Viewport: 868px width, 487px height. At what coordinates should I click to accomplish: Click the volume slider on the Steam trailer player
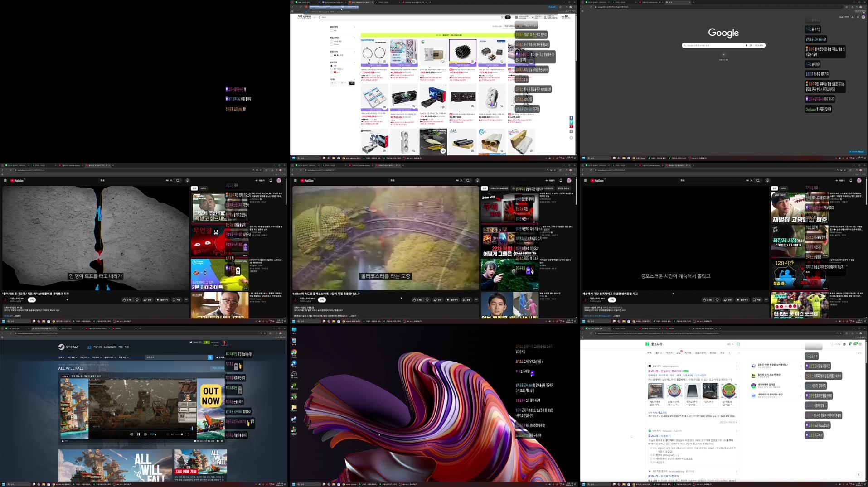(179, 434)
